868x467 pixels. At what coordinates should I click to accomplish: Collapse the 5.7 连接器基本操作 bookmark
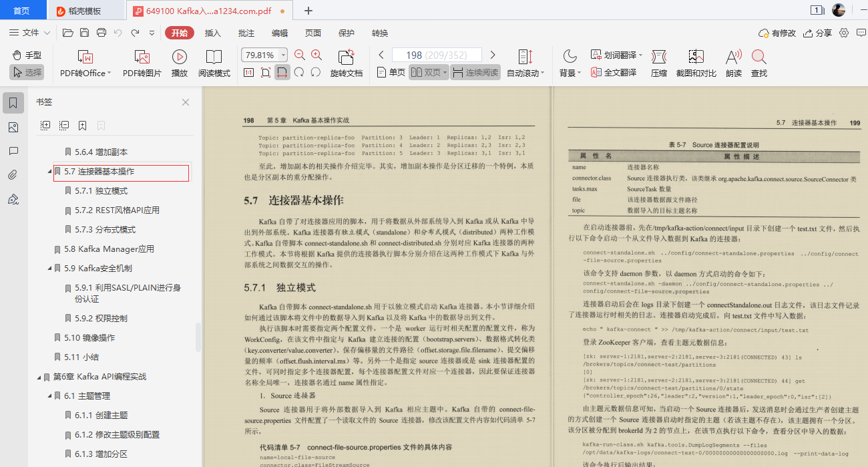49,172
